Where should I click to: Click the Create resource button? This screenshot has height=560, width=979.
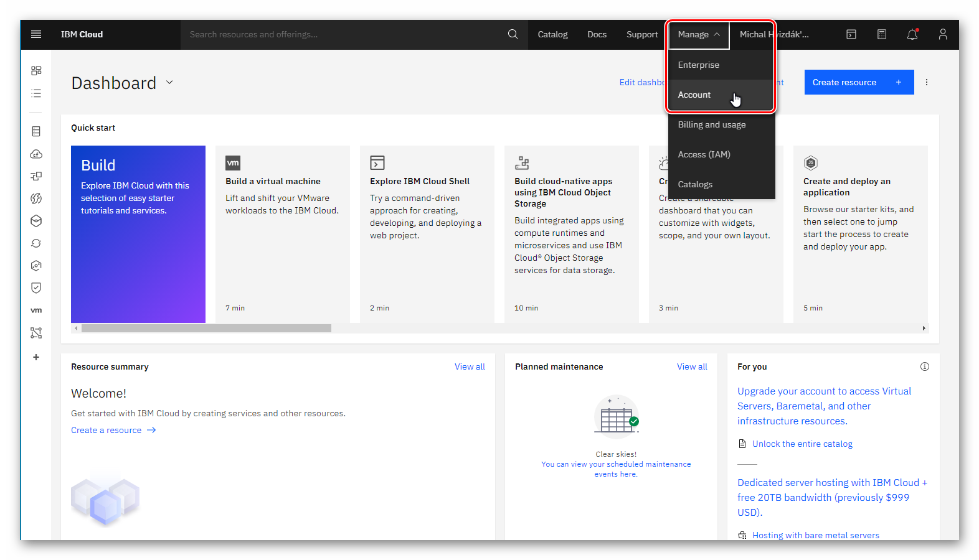858,82
